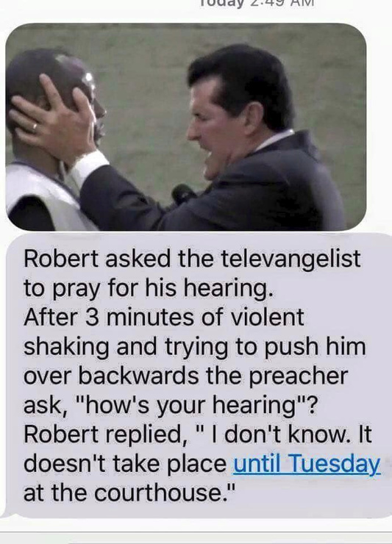This screenshot has width=392, height=544.
Task: Click the phrase "how's your hearing"
Action: coord(190,405)
